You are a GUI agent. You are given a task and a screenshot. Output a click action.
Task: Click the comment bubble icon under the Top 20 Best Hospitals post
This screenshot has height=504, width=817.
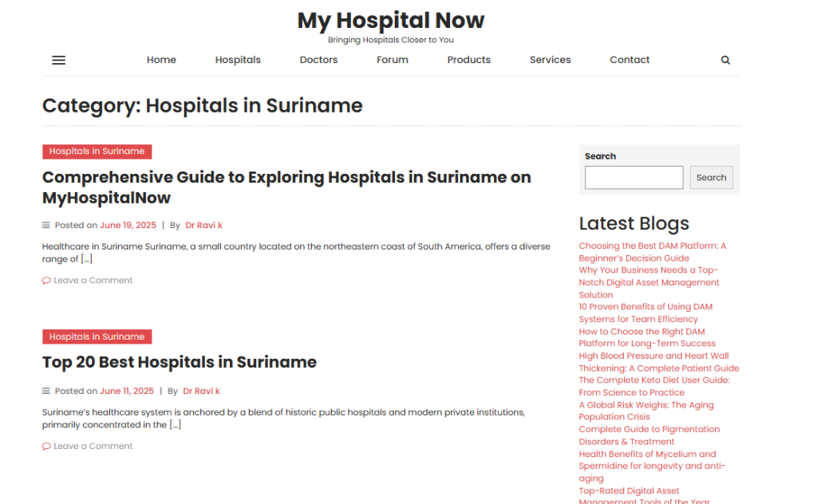46,447
